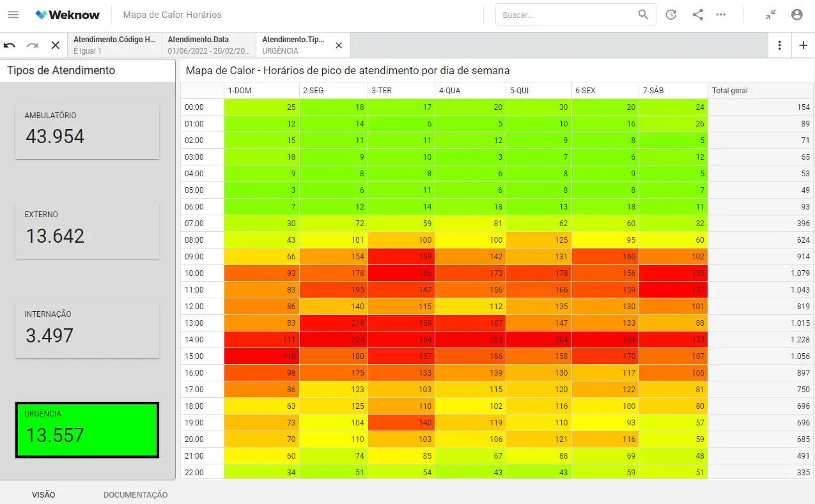
Task: Select the AMBULATÓRIO 43.954 card
Action: click(87, 131)
